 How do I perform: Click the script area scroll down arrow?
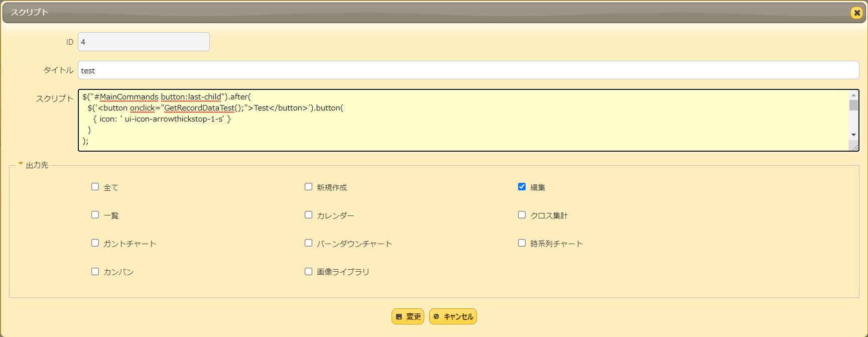click(853, 135)
